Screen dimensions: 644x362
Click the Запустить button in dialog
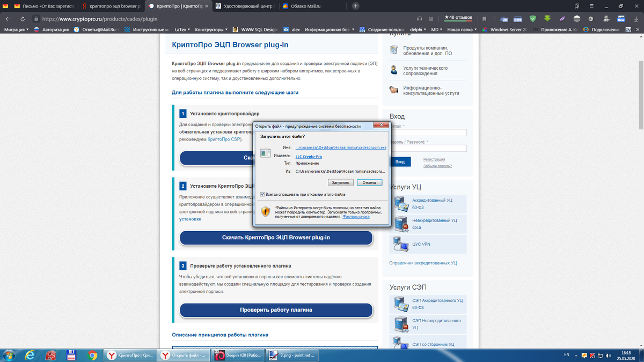(340, 182)
